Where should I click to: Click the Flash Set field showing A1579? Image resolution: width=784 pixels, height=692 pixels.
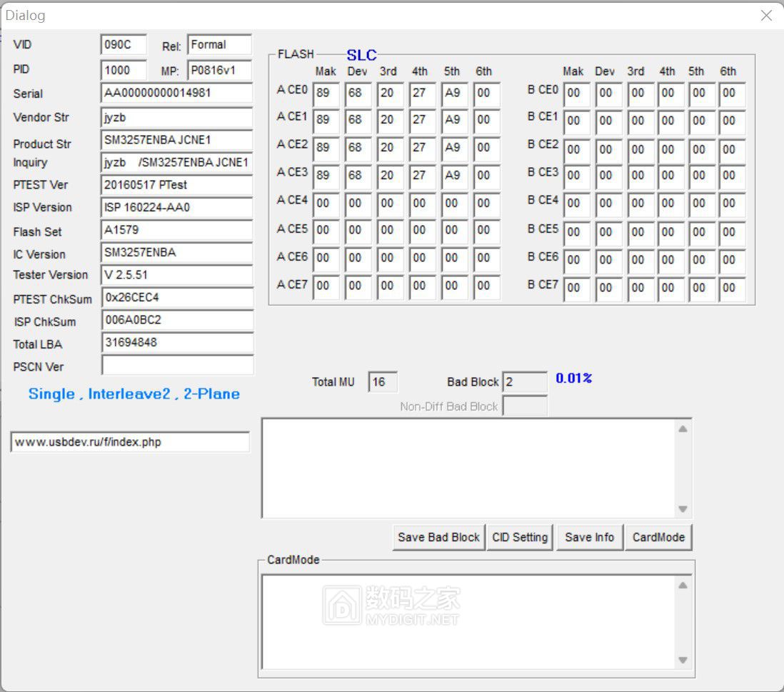pyautogui.click(x=177, y=231)
